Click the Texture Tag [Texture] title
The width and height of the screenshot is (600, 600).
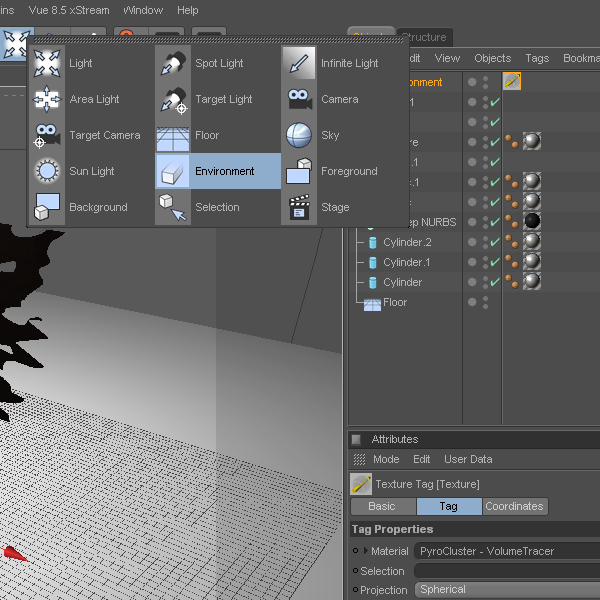(x=427, y=484)
